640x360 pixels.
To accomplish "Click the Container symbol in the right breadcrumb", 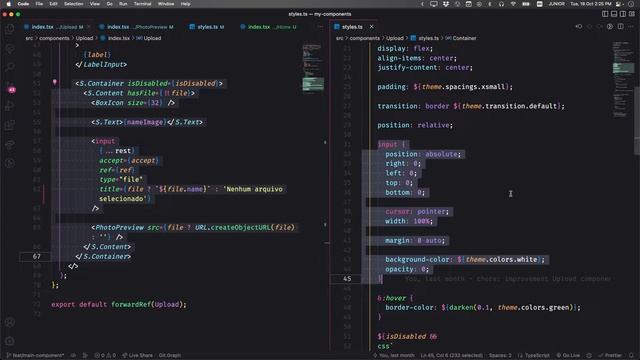I will click(x=461, y=38).
